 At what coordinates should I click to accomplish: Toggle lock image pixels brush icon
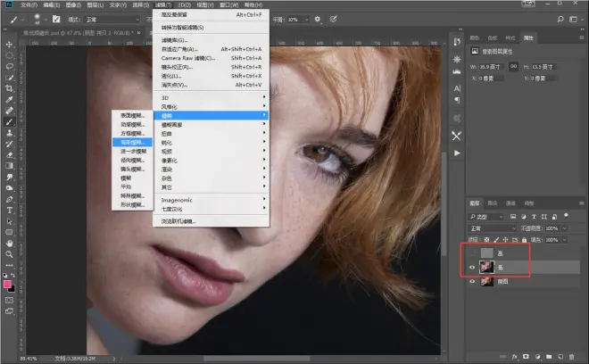[x=496, y=240]
